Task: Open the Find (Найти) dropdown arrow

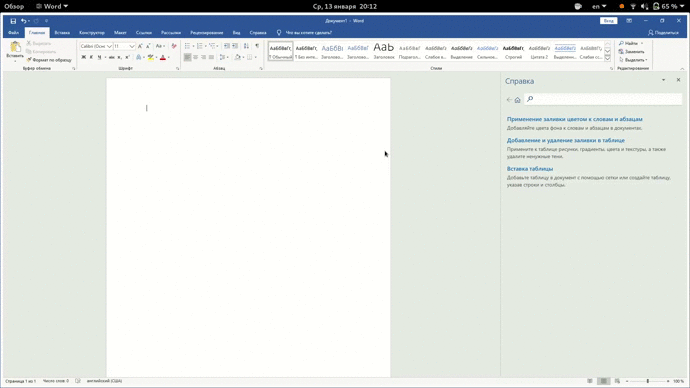Action: tap(642, 43)
